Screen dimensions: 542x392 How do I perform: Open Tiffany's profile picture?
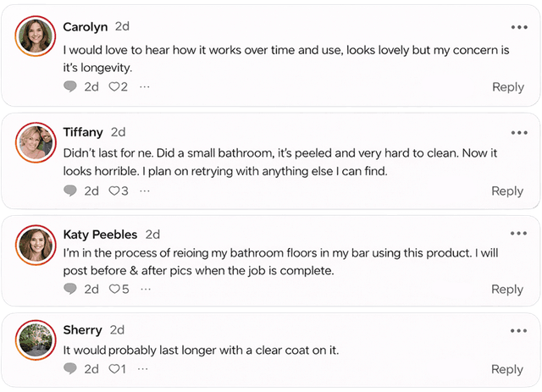[36, 141]
